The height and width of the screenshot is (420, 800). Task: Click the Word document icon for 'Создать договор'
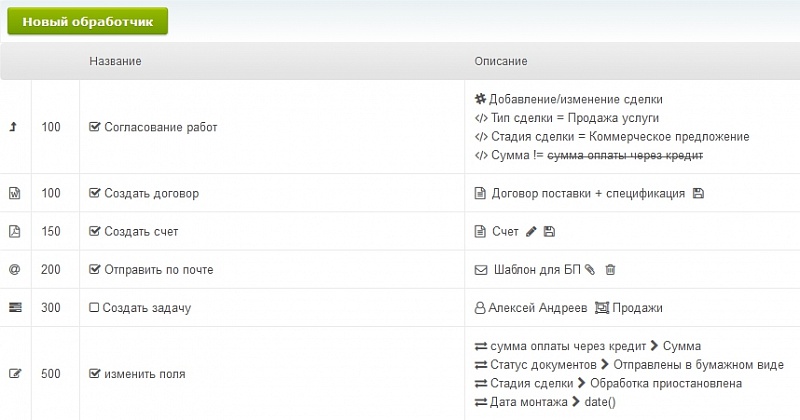click(14, 193)
